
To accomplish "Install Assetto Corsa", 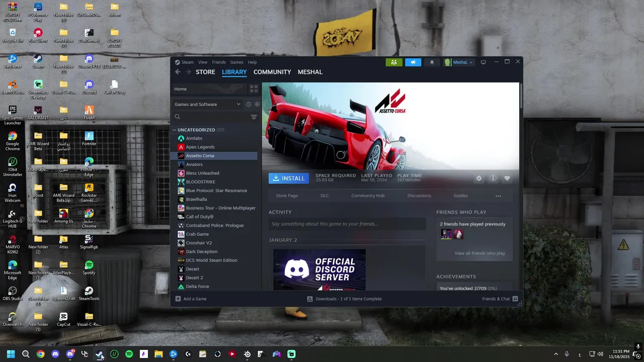I will click(x=289, y=178).
